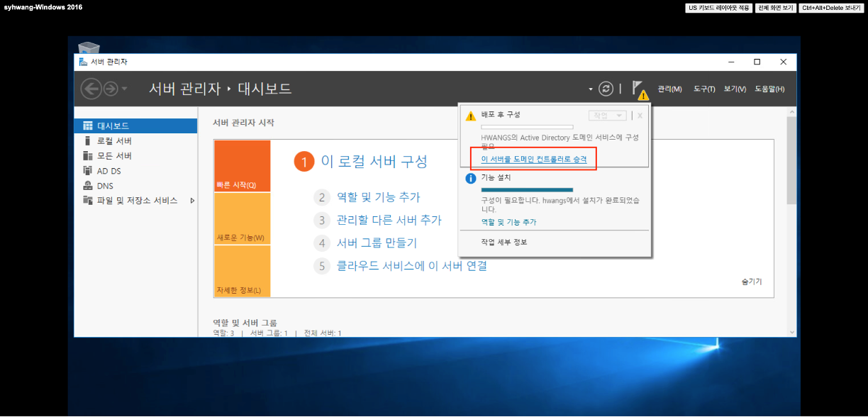Click the Recycle Bin desktop icon
This screenshot has width=868, height=417.
coord(89,48)
